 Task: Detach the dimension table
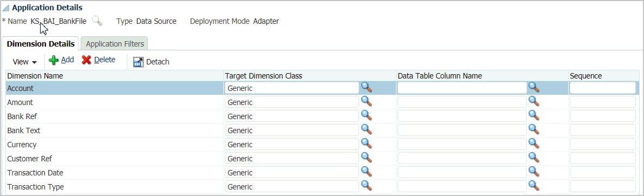click(151, 62)
